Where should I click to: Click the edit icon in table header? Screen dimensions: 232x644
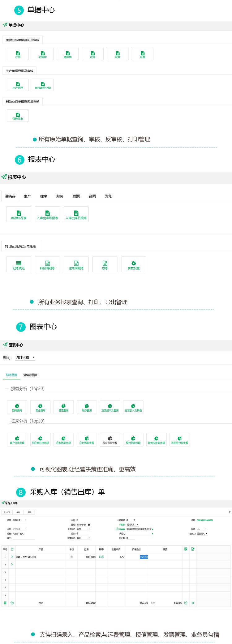(x=193, y=549)
